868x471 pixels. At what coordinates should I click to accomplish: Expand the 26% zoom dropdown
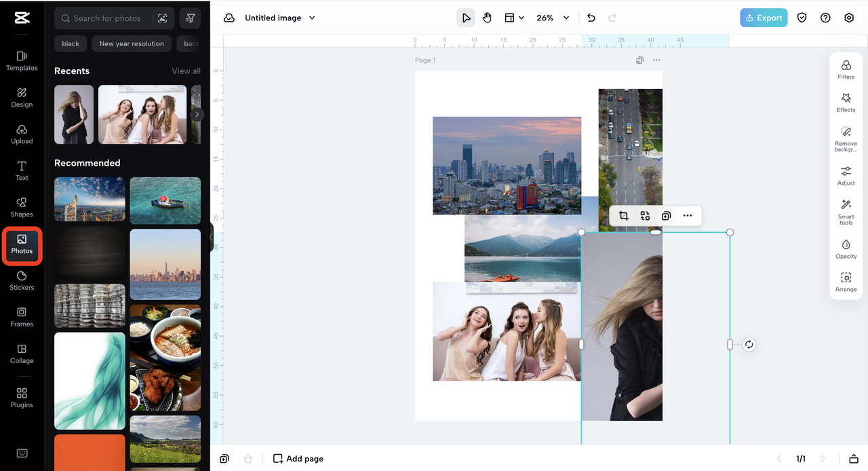tap(566, 18)
